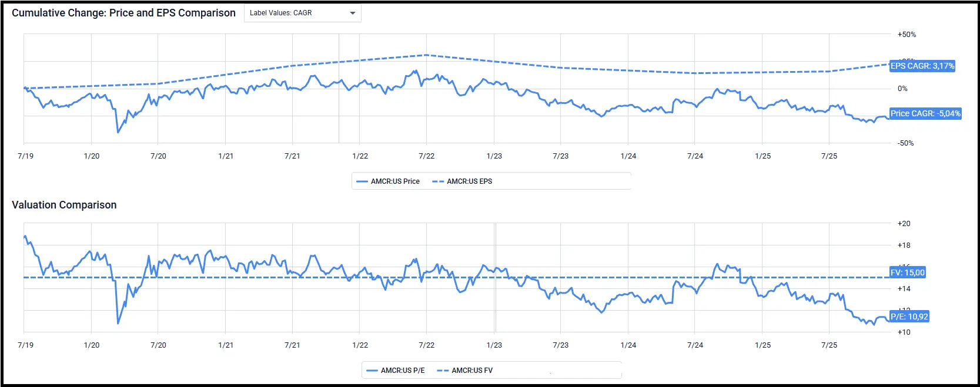Image resolution: width=980 pixels, height=387 pixels.
Task: Click the Cumulative Change chart title
Action: [123, 13]
